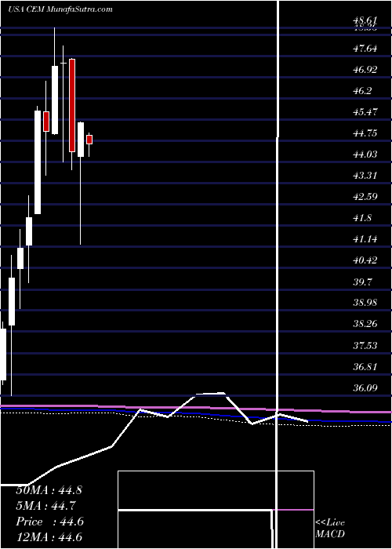Viewport: 392px width, 549px height.
Task: Select the small red candlestick near 44.75
Action: click(89, 140)
